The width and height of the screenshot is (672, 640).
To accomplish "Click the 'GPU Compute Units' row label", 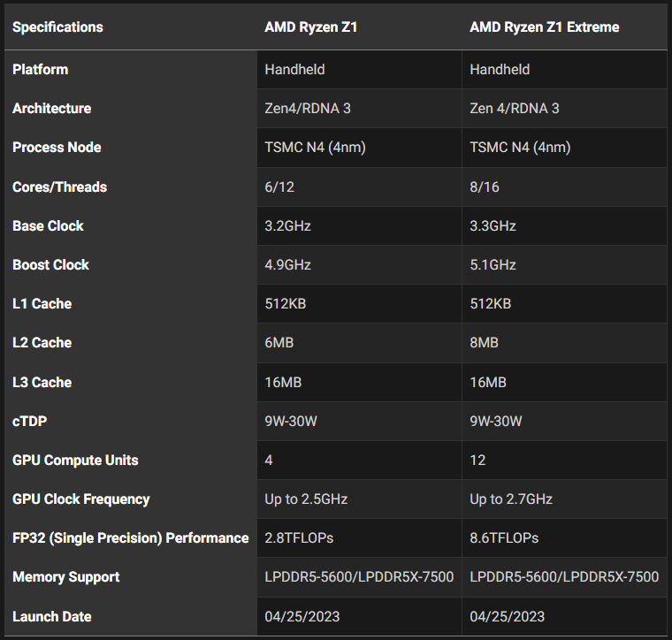I will click(75, 460).
